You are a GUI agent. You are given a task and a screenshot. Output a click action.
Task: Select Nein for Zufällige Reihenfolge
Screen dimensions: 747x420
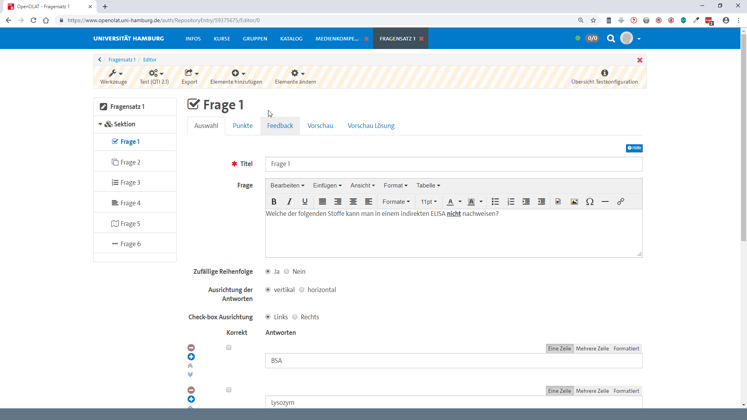pos(287,272)
